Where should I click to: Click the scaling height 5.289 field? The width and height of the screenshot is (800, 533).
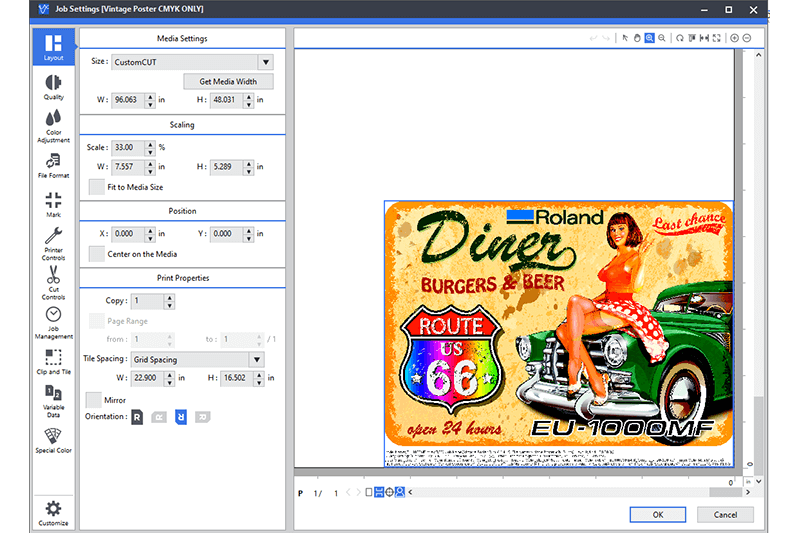227,167
